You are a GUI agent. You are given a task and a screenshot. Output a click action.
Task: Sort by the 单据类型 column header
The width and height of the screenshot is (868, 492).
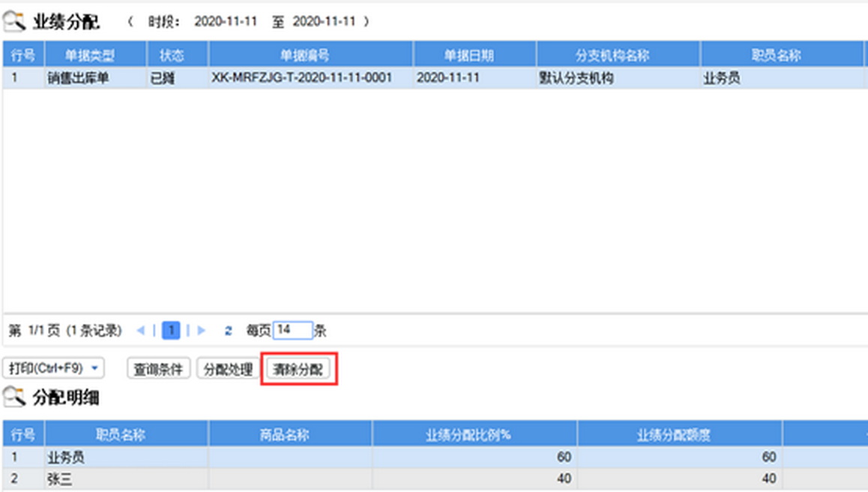pyautogui.click(x=95, y=55)
